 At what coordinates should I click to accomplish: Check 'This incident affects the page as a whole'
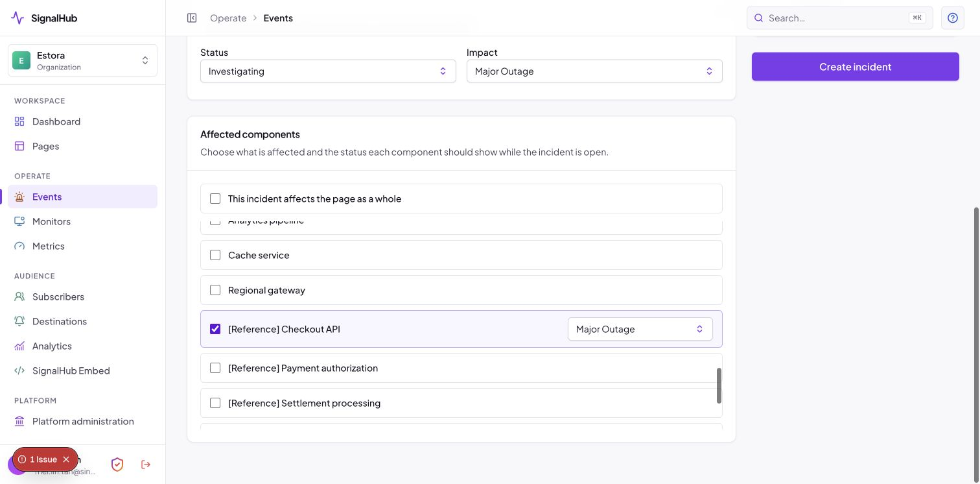(215, 199)
